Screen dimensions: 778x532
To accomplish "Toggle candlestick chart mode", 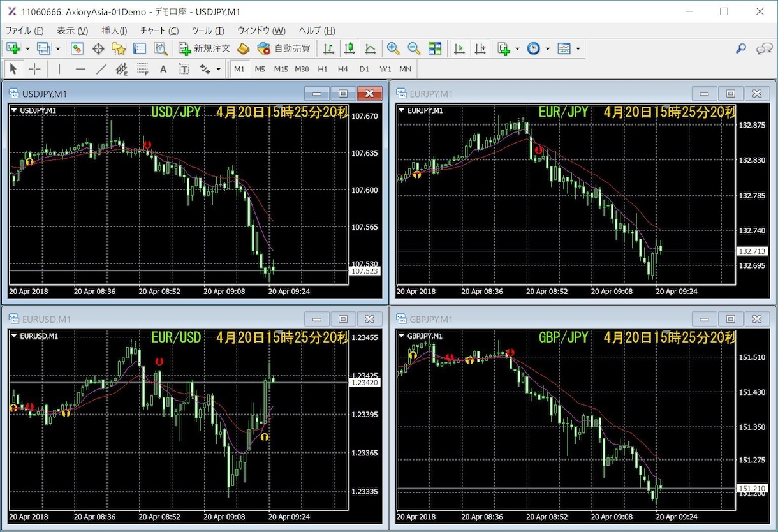I will [x=349, y=48].
